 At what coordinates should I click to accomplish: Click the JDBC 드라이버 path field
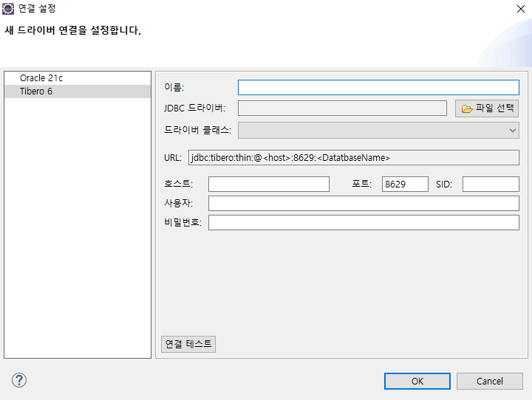(x=342, y=108)
